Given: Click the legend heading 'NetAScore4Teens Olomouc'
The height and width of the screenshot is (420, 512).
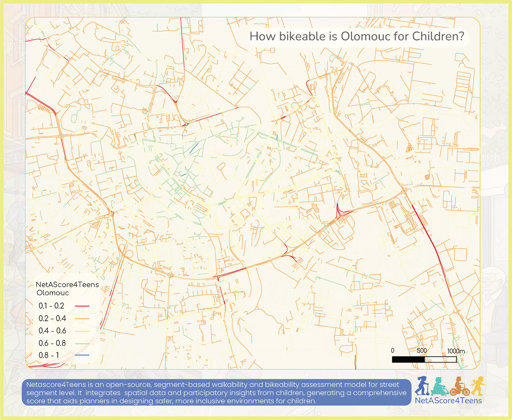Looking at the screenshot, I should [x=67, y=289].
